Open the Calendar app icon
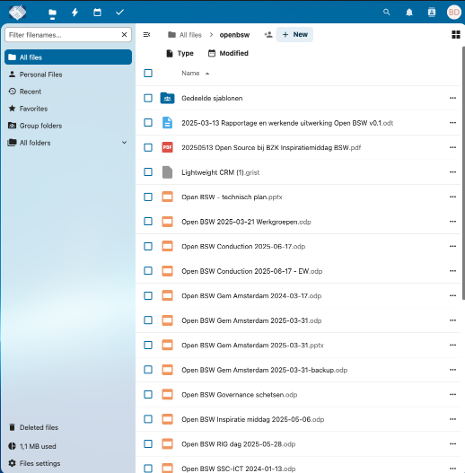Viewport: 465px width, 473px height. [97, 12]
